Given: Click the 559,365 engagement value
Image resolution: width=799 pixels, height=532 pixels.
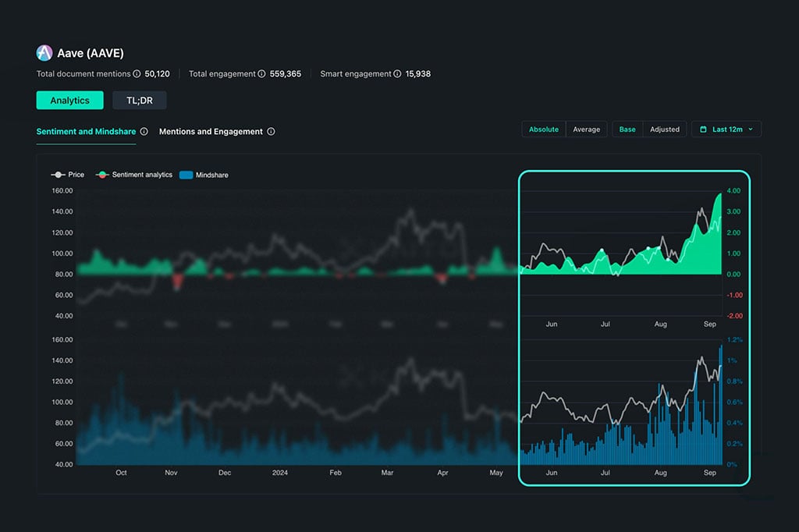Looking at the screenshot, I should pyautogui.click(x=286, y=74).
